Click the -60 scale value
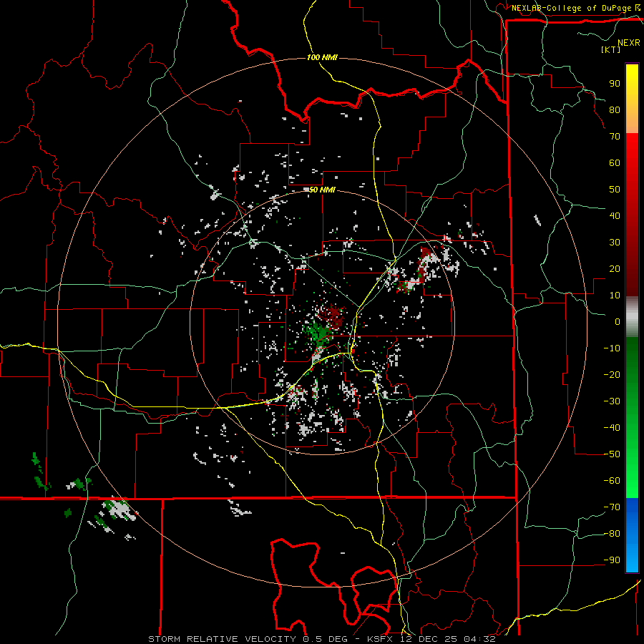Image resolution: width=644 pixels, height=644 pixels. tap(612, 481)
